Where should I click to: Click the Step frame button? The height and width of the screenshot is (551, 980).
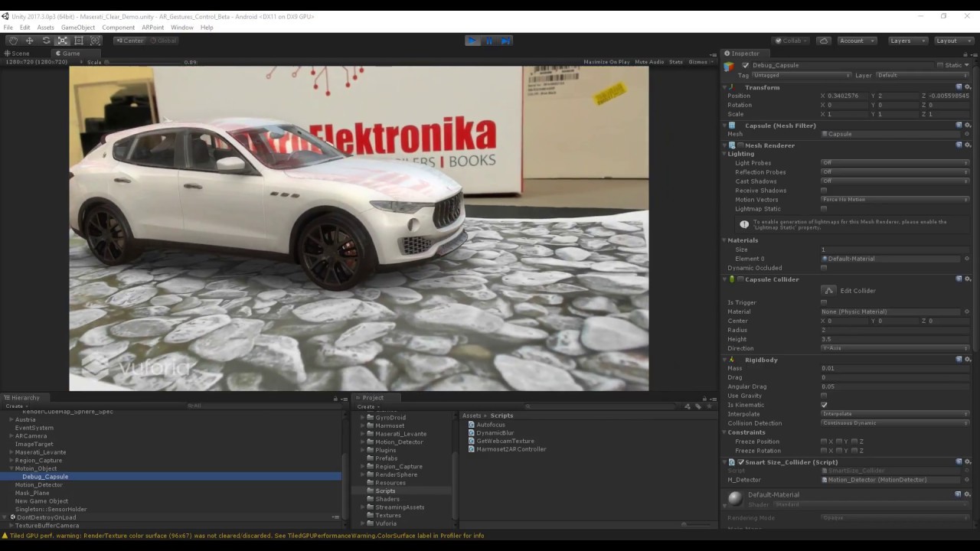pos(505,41)
